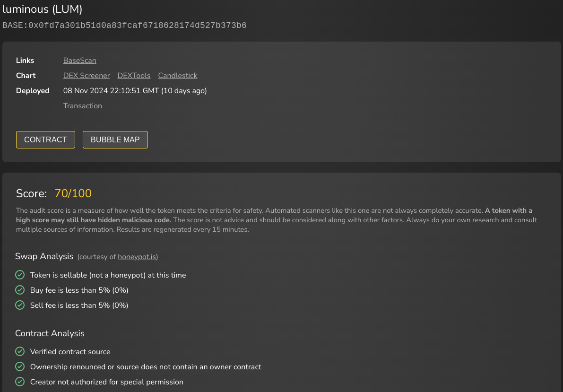563x392 pixels.
Task: Open the BUBBLE MAP button
Action: [115, 140]
